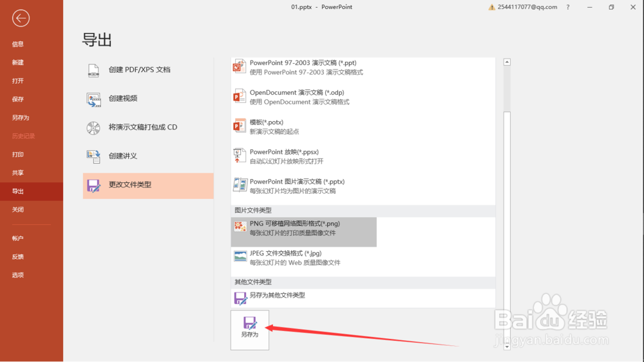644x362 pixels.
Task: Click the potx template icon
Action: (x=240, y=126)
